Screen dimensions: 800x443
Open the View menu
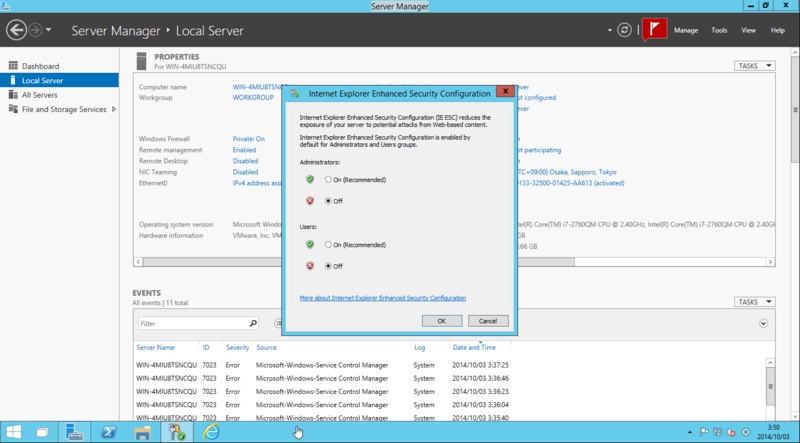point(748,30)
